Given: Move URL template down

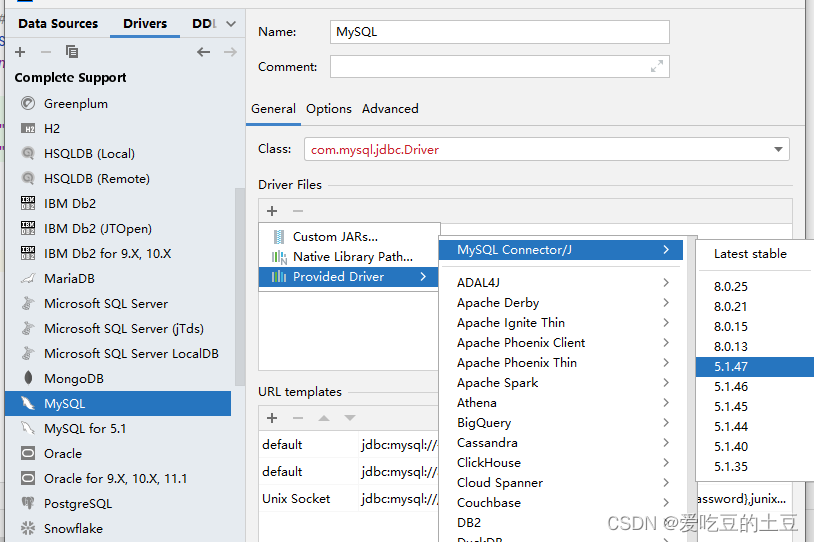Looking at the screenshot, I should (x=350, y=418).
